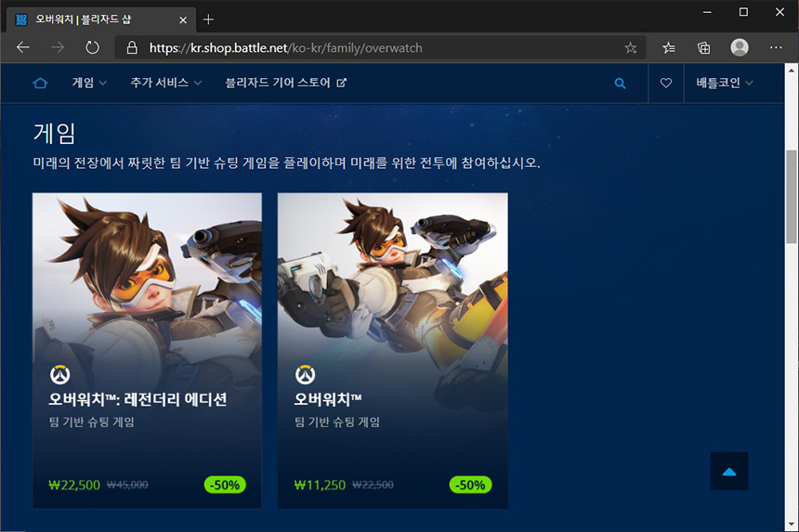Open the 오버워치™ standard edition title

point(328,399)
